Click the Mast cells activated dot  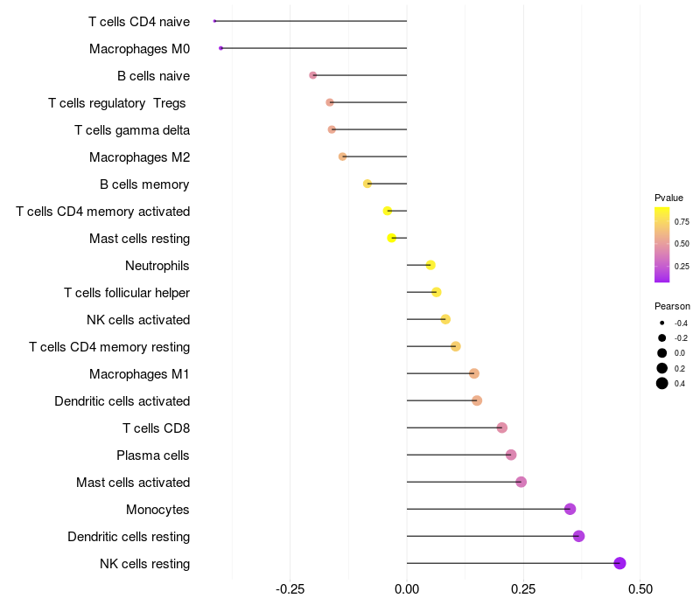pos(521,483)
